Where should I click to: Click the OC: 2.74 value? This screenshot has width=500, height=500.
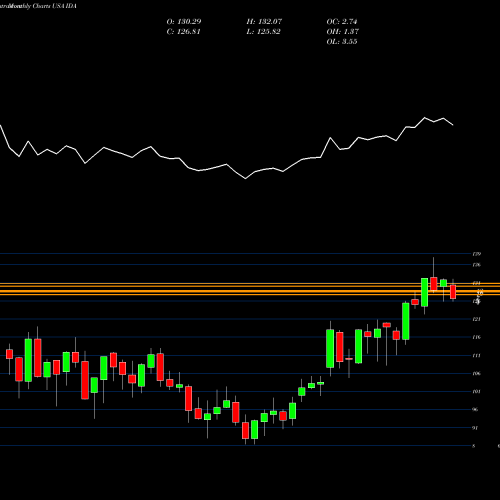[x=342, y=22]
